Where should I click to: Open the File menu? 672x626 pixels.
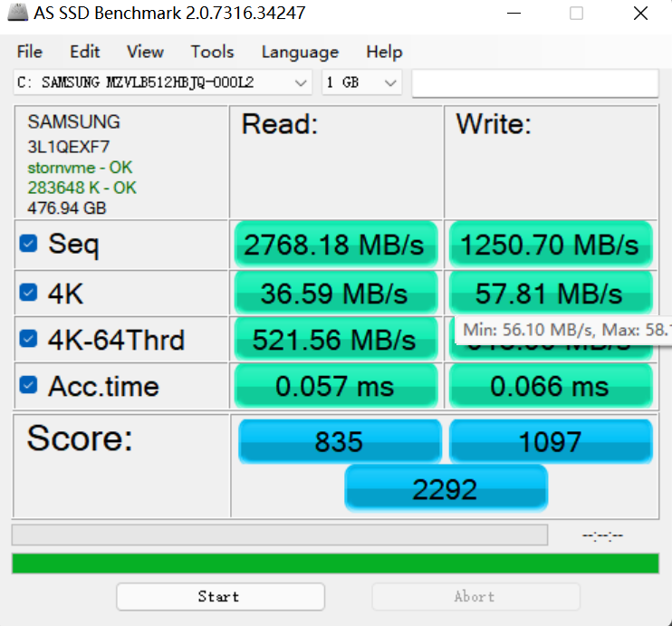point(30,52)
